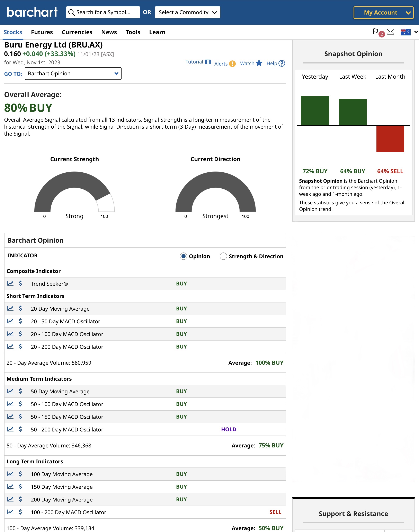Open chart icon for 200 Day Moving Average
This screenshot has height=532, width=419.
coord(10,499)
